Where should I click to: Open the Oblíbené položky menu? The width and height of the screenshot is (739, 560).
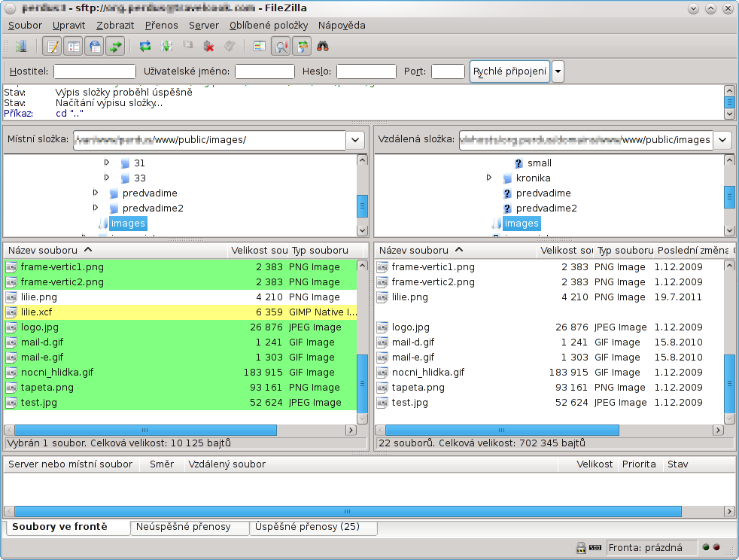[269, 26]
